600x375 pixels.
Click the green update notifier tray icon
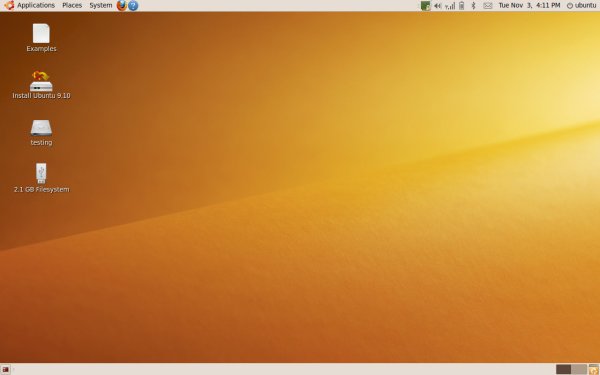pos(426,5)
